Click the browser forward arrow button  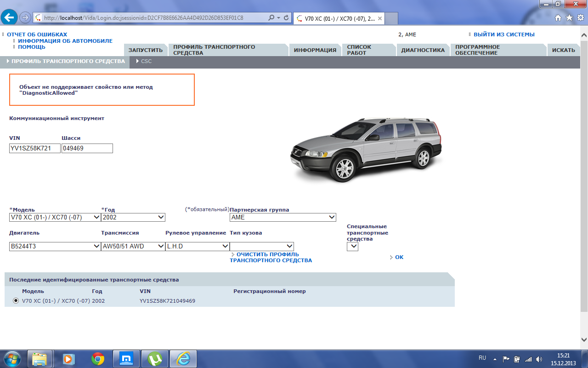pos(25,17)
